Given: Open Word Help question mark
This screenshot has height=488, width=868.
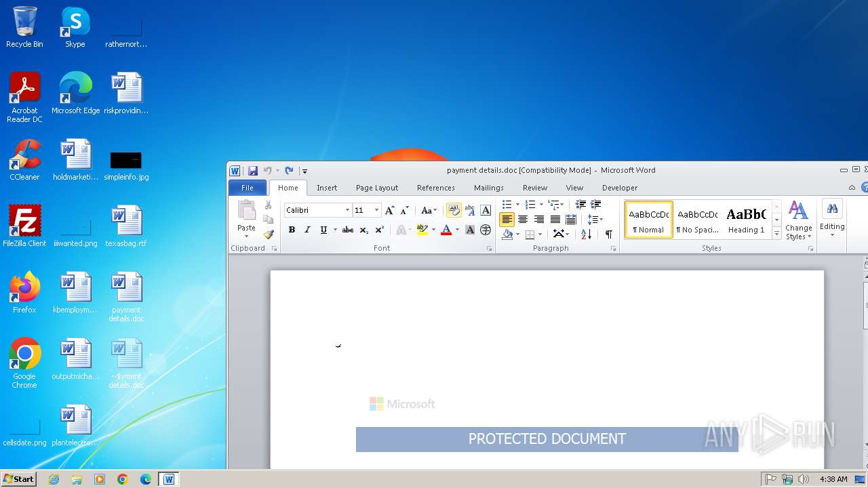Looking at the screenshot, I should pos(865,188).
